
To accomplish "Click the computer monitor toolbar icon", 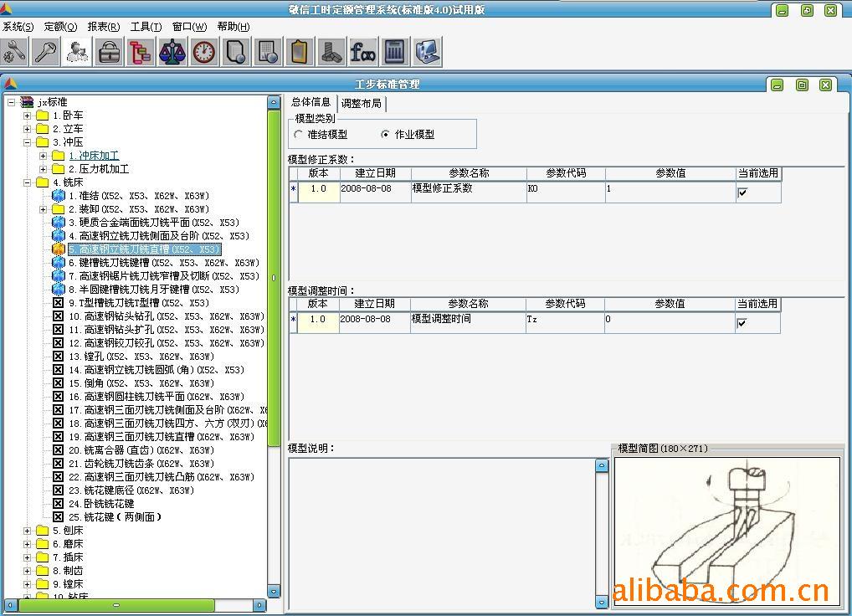I will click(x=427, y=52).
